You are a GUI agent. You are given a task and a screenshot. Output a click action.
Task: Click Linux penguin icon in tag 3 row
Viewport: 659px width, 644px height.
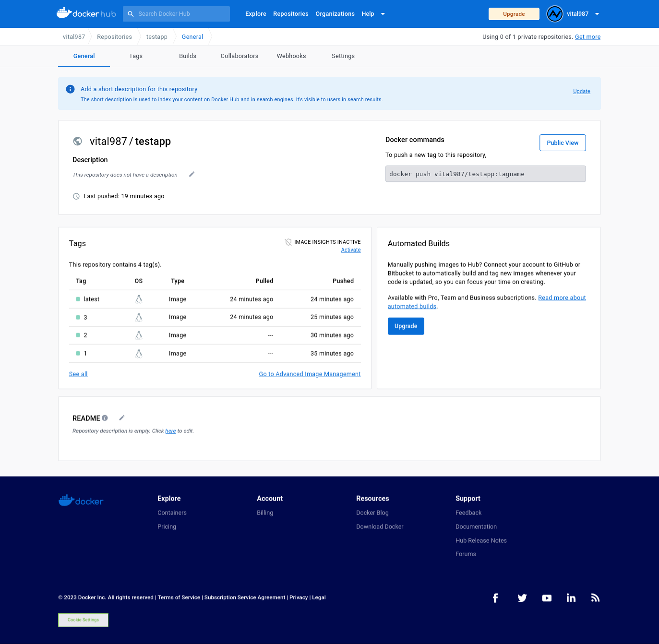coord(139,317)
